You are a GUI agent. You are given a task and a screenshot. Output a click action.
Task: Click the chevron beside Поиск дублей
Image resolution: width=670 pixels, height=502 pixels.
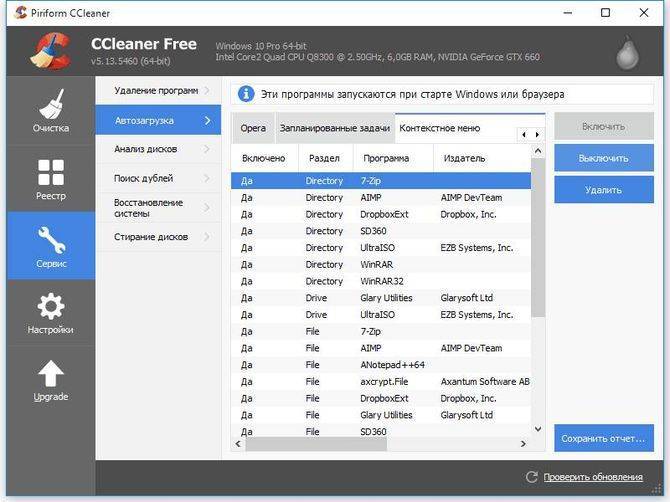(207, 178)
